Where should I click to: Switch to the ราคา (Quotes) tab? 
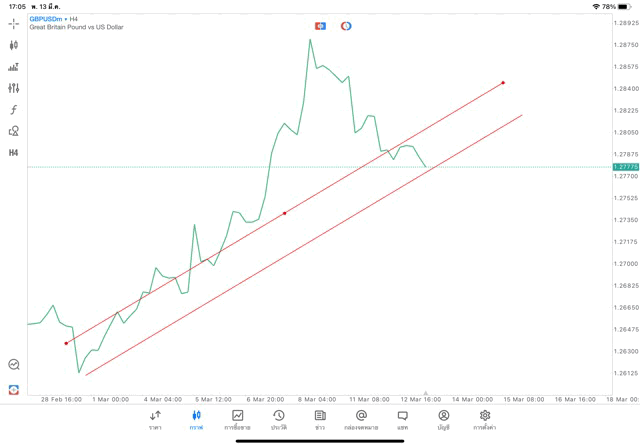(155, 420)
